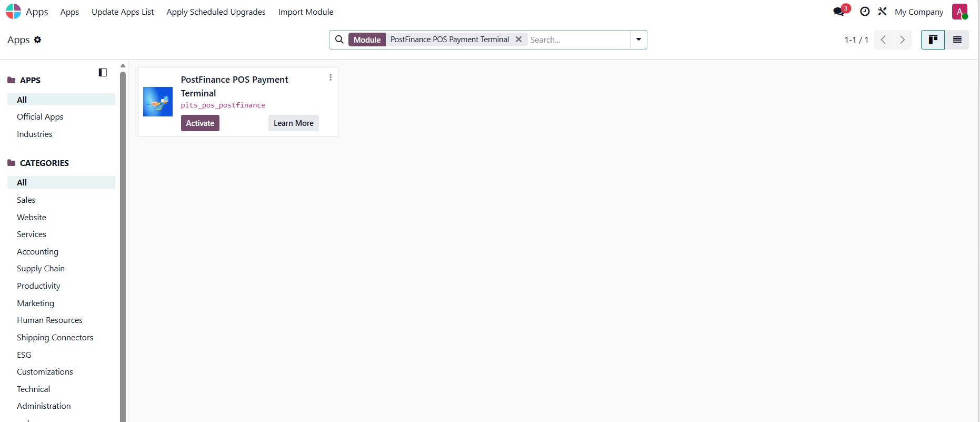980x422 pixels.
Task: Click the Apps breadcrumb title
Action: coord(18,40)
